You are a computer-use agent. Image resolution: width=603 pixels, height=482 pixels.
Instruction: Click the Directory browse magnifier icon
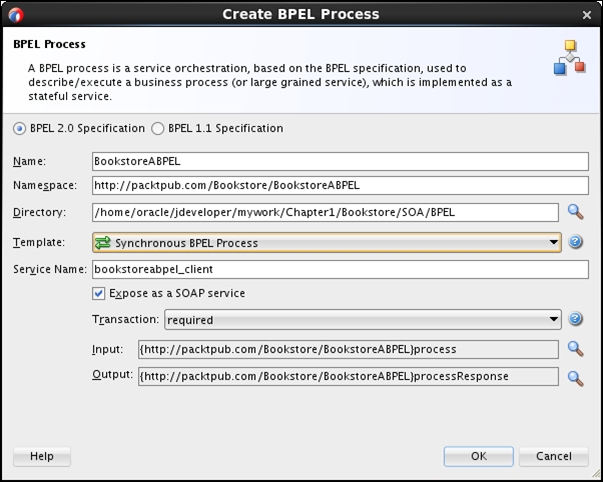[x=576, y=212]
